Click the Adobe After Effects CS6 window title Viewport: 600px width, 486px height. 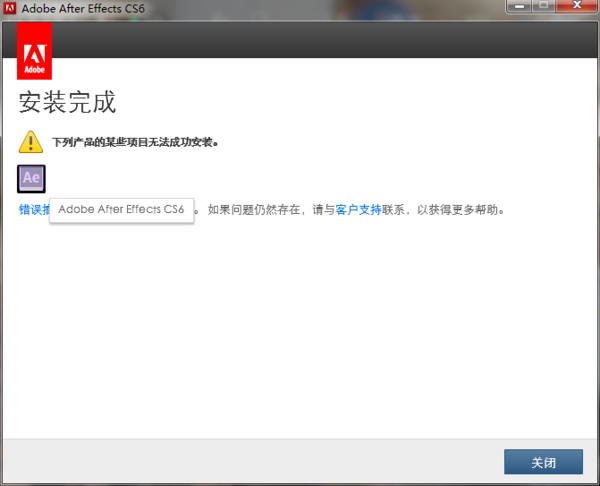(83, 8)
